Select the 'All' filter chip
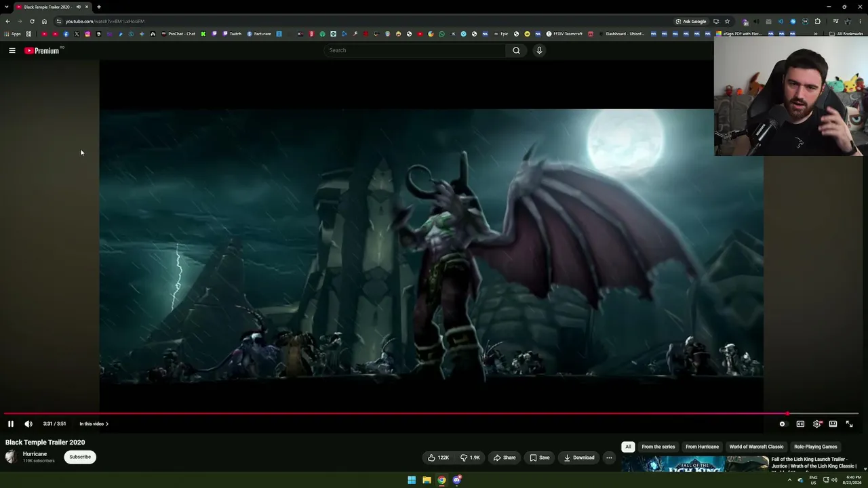 (x=628, y=447)
